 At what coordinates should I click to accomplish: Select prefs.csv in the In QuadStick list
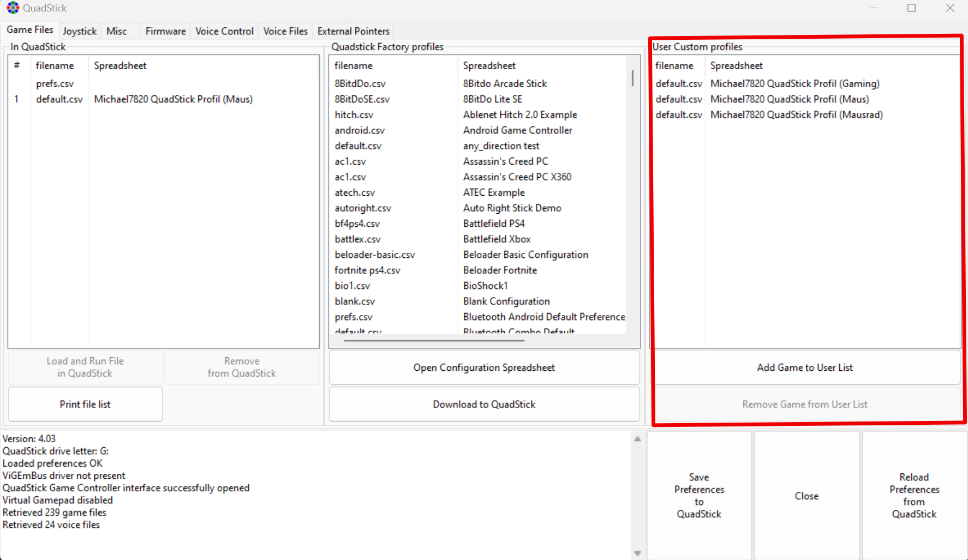(55, 83)
